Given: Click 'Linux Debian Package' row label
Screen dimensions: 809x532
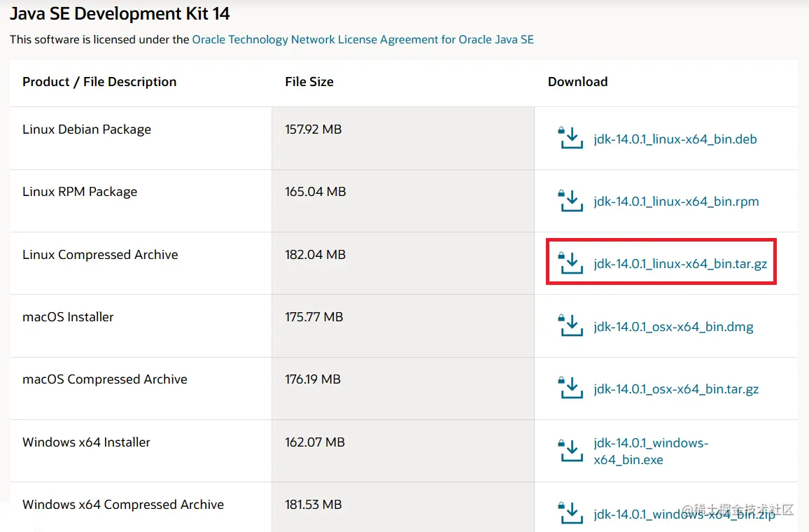Looking at the screenshot, I should 87,129.
